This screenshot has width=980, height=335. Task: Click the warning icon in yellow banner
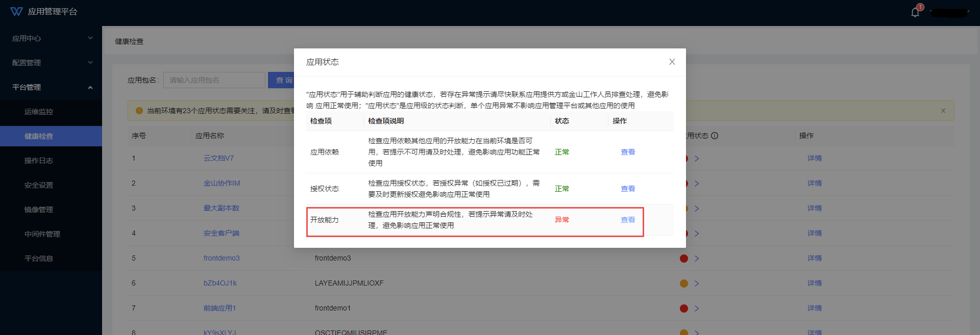click(x=139, y=111)
